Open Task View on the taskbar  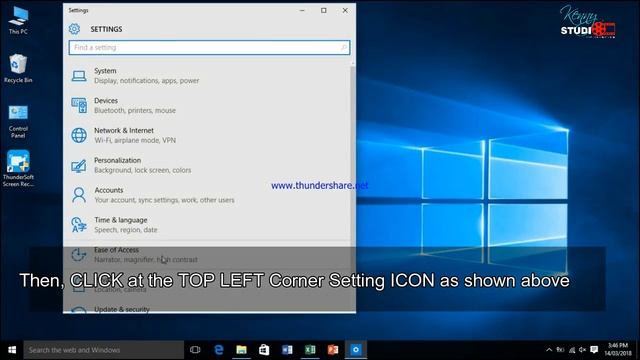tap(195, 350)
